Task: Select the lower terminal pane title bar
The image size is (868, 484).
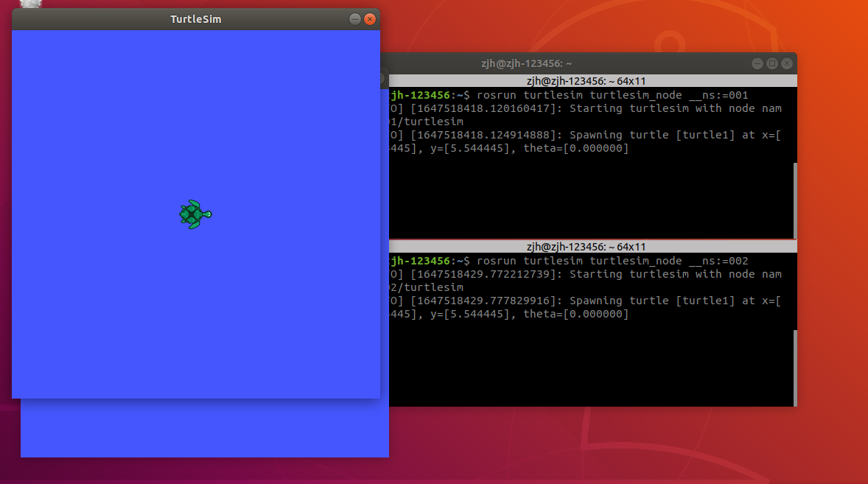Action: pos(593,247)
